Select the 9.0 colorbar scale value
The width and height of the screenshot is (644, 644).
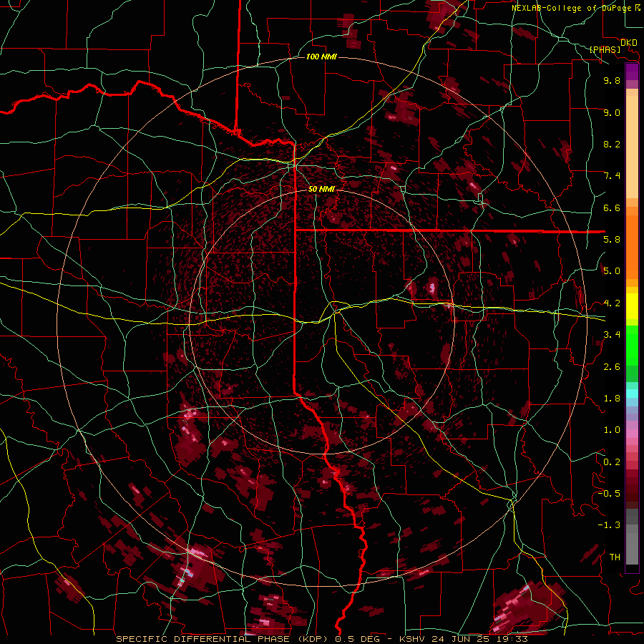click(612, 112)
